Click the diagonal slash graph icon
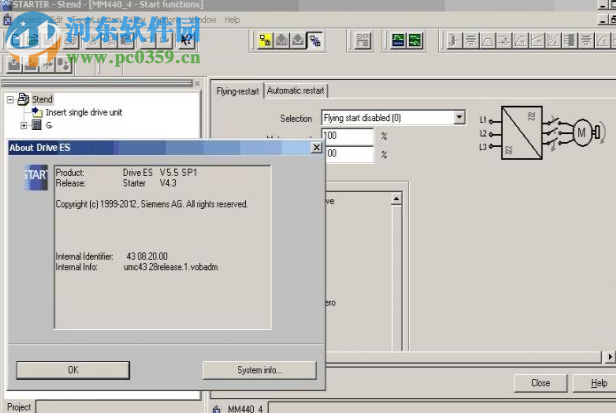616x413 pixels. pyautogui.click(x=553, y=40)
